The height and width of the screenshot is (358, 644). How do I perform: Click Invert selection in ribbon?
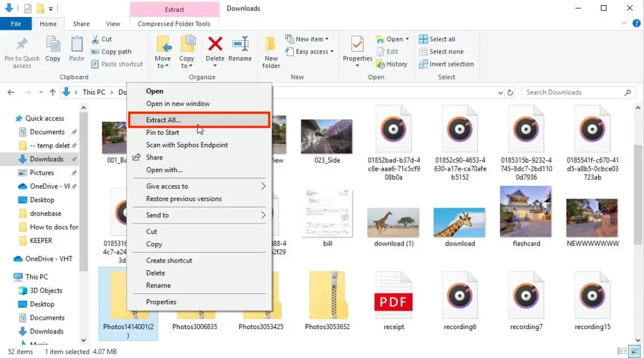(447, 64)
